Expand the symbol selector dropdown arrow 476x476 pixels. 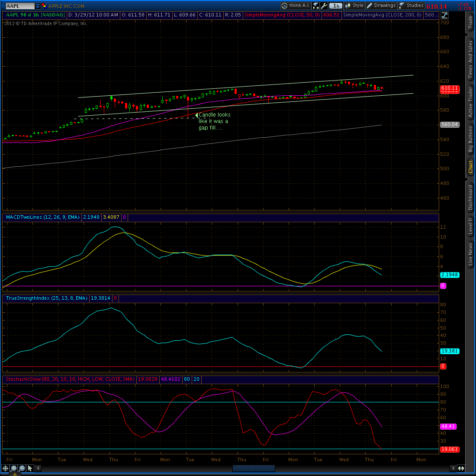[37, 6]
